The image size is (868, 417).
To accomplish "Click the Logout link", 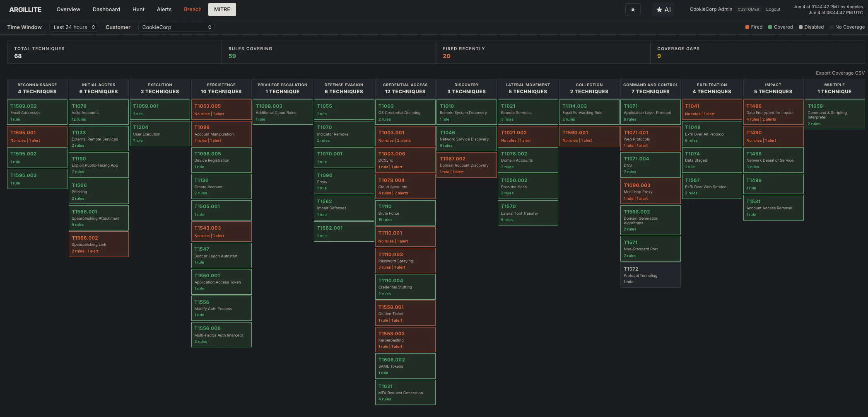I will (773, 9).
